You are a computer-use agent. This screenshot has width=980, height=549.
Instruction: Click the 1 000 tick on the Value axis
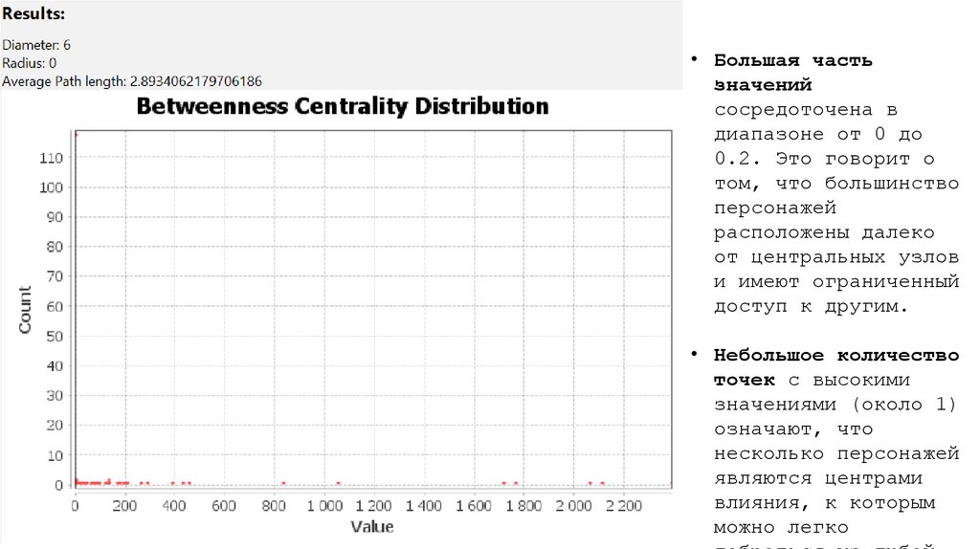coord(324,504)
